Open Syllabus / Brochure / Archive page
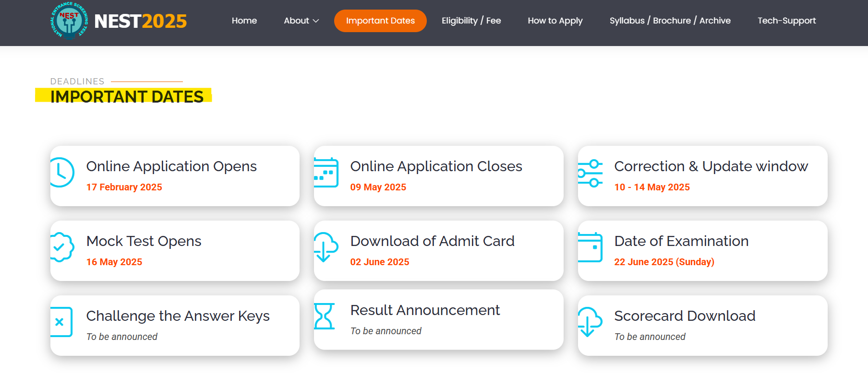 click(670, 21)
